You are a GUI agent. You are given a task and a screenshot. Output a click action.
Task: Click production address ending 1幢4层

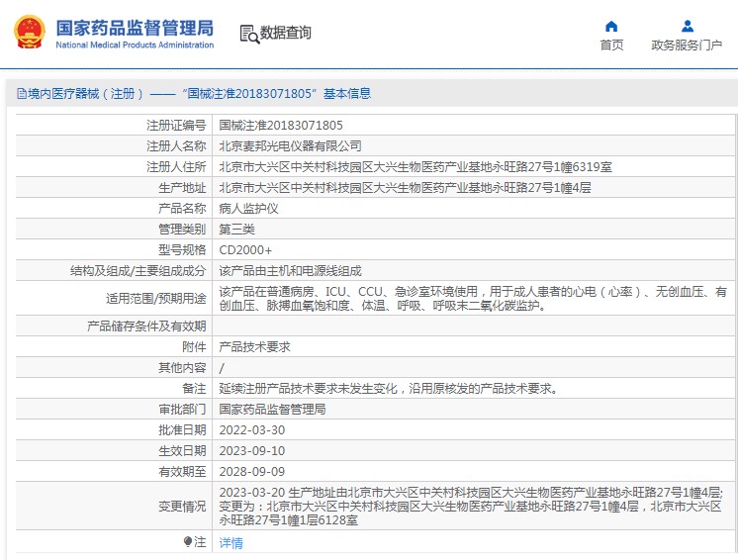click(406, 188)
